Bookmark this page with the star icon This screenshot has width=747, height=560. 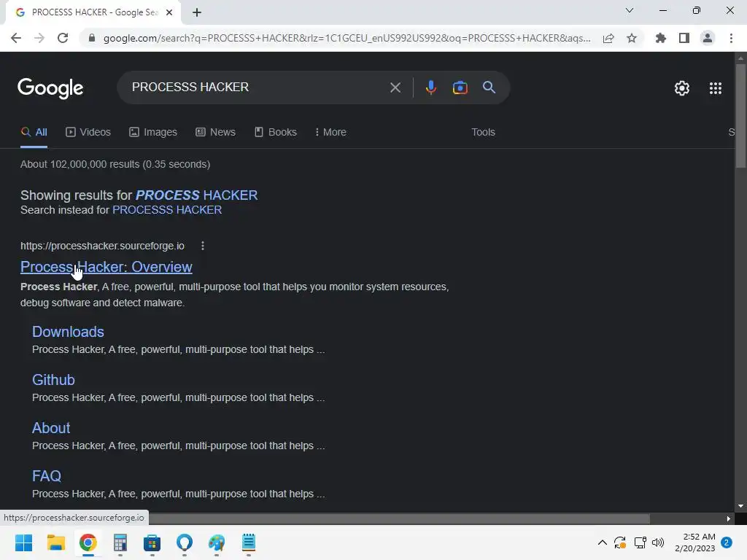coord(632,38)
